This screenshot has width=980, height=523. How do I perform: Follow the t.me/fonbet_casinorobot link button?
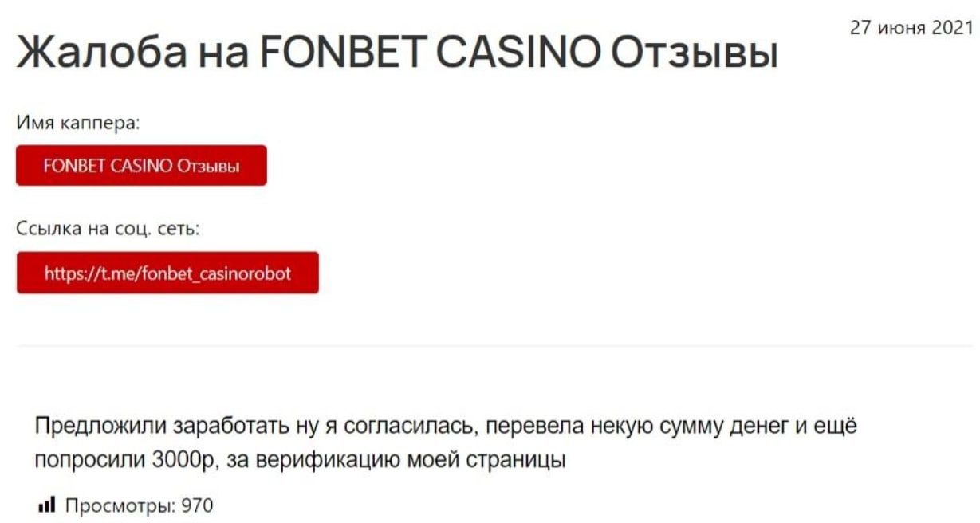tap(167, 273)
